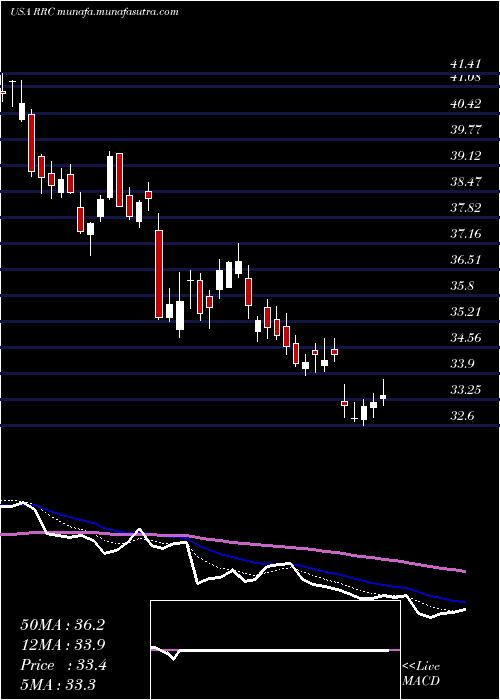Click the 37.82 price level label
Screen dimensions: 500x700
465,208
